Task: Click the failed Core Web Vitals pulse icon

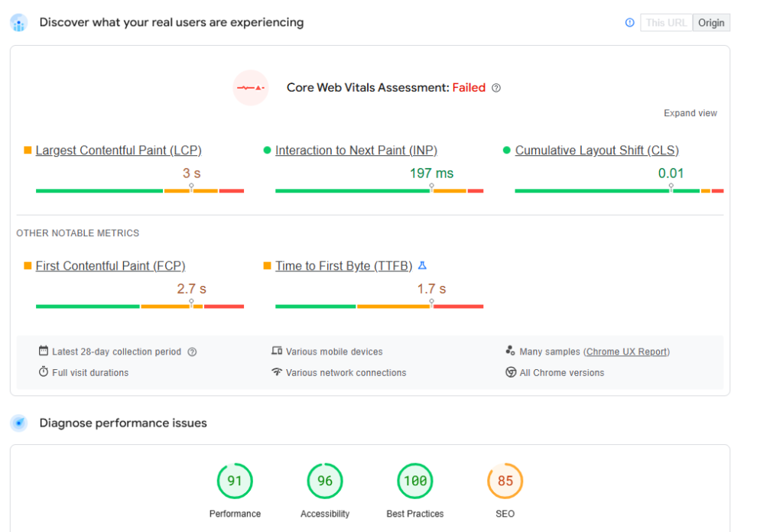Action: point(251,88)
